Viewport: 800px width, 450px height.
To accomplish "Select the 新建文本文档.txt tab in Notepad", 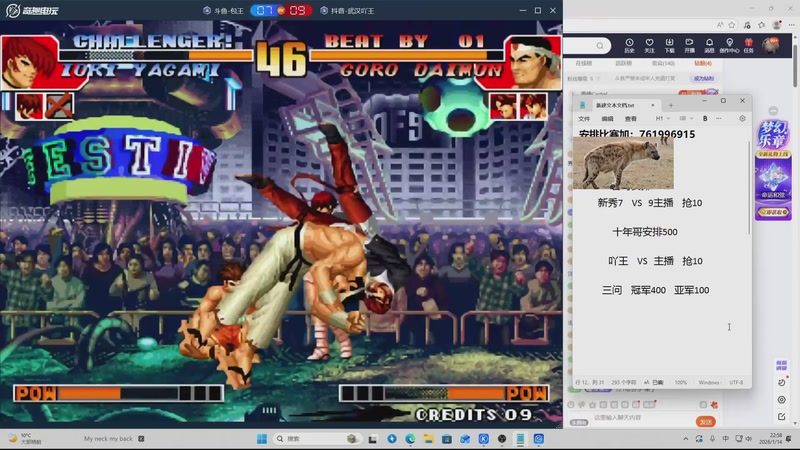I will pyautogui.click(x=615, y=105).
